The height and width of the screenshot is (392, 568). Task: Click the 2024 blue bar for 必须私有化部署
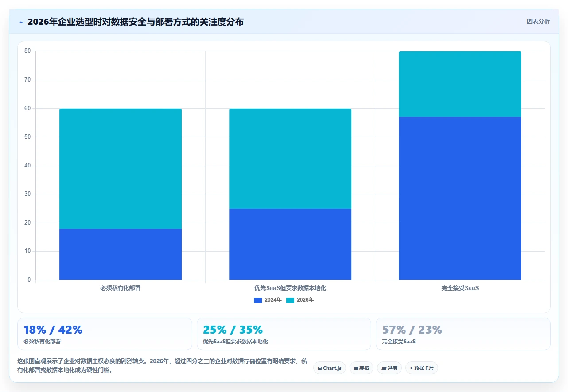tap(121, 254)
